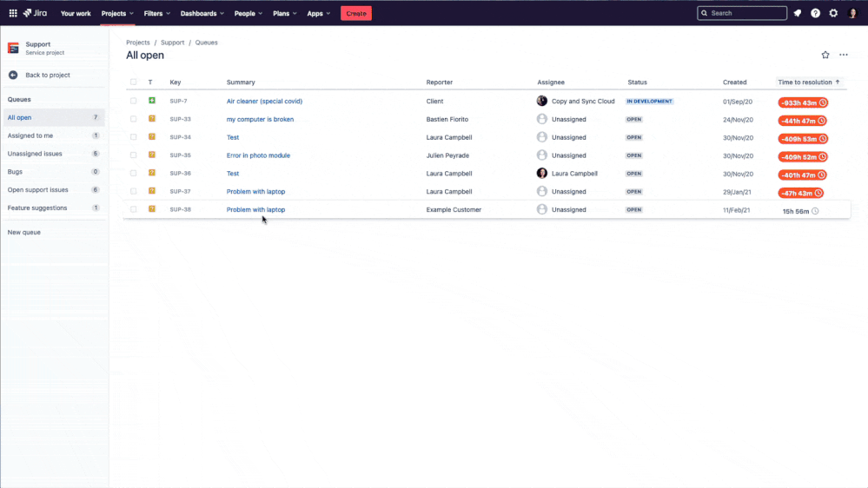Click the Summary column header

(x=241, y=82)
